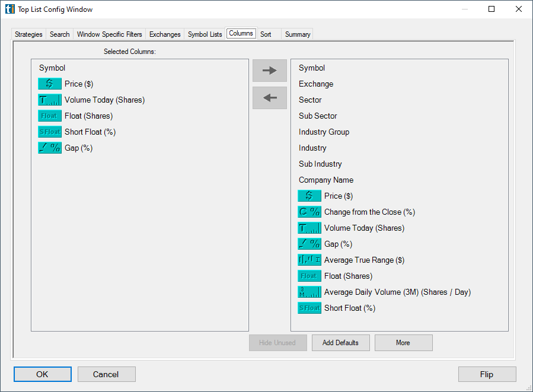Click the Add Defaults button

click(x=340, y=343)
